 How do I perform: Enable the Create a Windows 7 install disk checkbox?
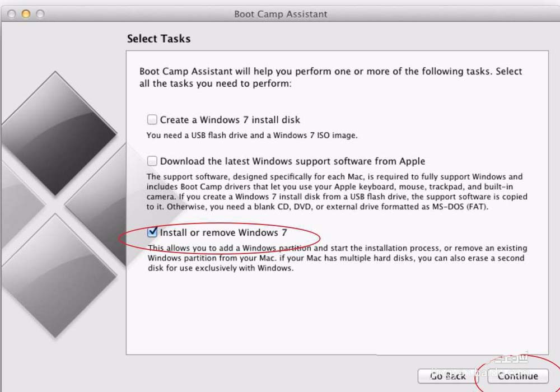pyautogui.click(x=152, y=119)
